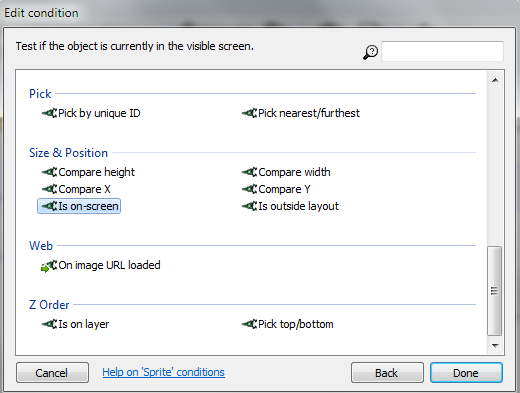Screen dimensions: 520x393
Task: Click the search magnifier icon
Action: tap(370, 52)
